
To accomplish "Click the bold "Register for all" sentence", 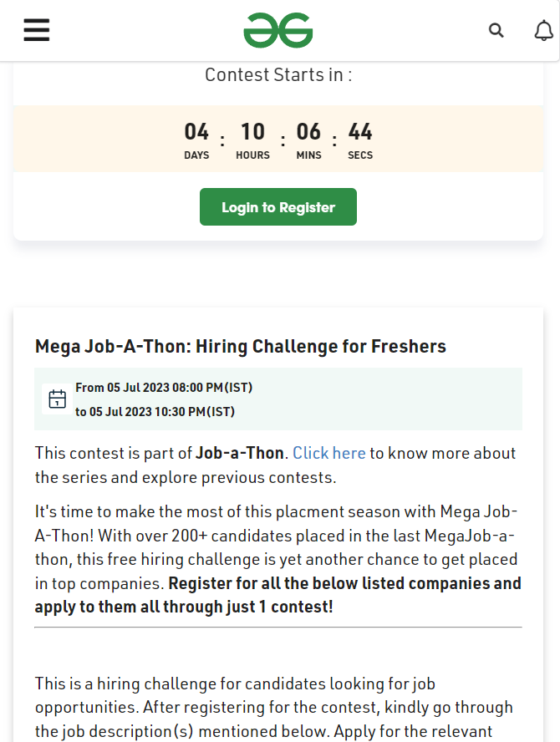I will pos(277,595).
